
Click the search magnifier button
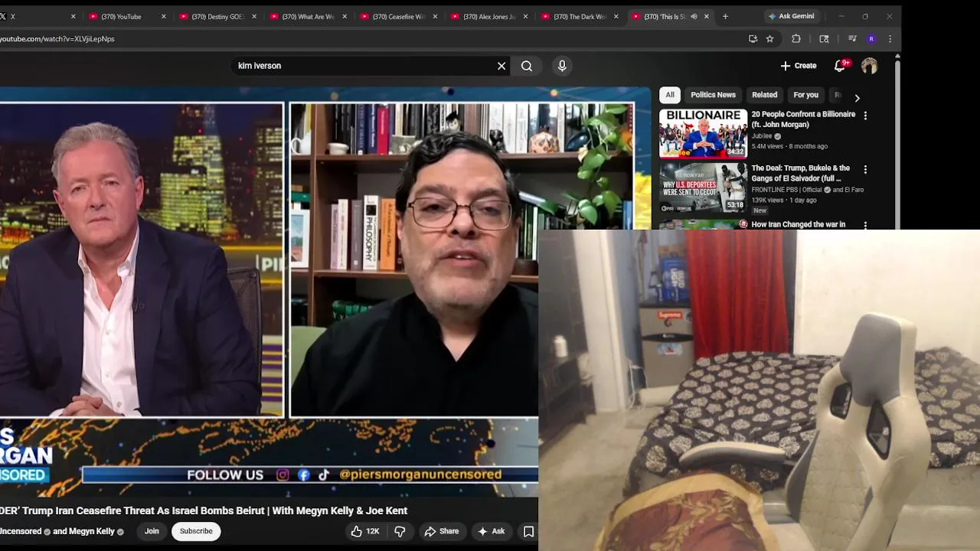pos(527,66)
